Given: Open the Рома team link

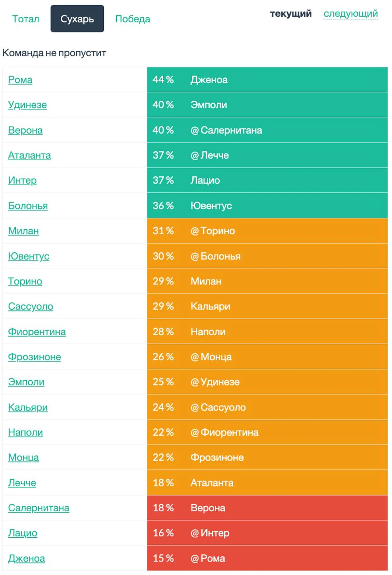Looking at the screenshot, I should coord(20,80).
